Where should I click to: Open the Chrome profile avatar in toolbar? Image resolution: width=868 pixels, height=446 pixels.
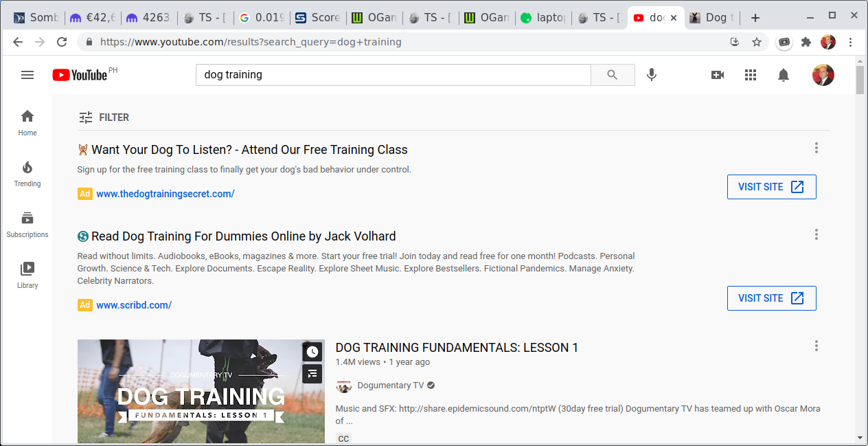[x=828, y=42]
